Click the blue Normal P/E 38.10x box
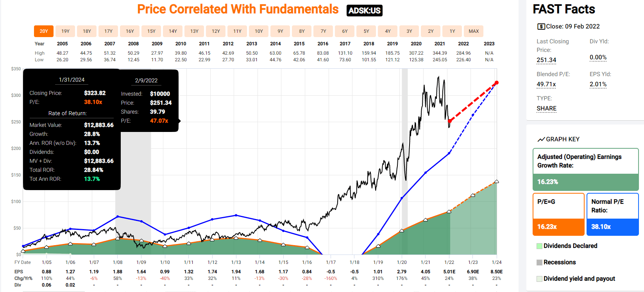 (x=612, y=227)
